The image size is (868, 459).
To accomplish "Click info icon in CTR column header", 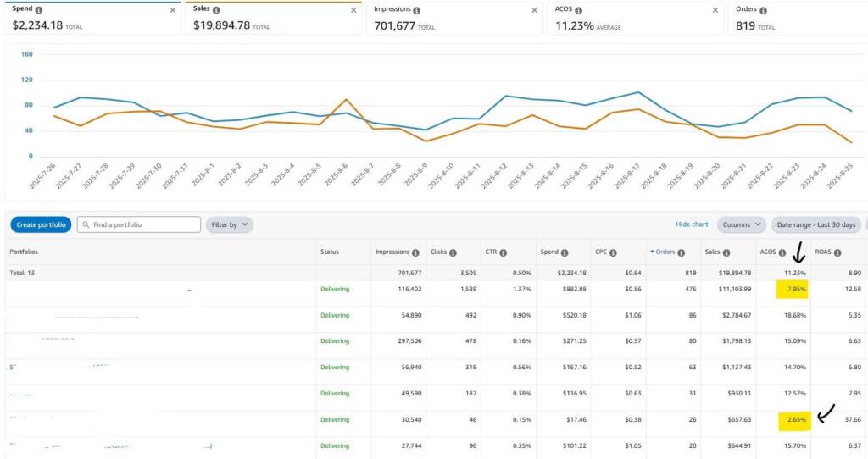I will pyautogui.click(x=503, y=252).
